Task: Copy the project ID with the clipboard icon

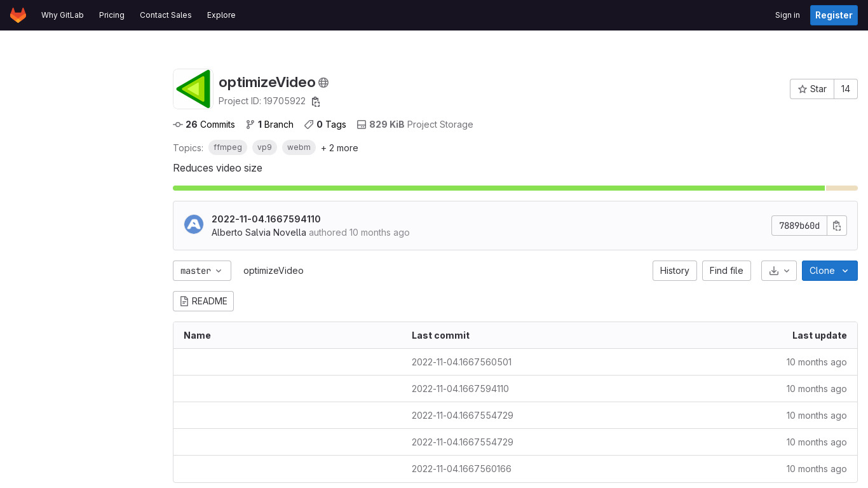Action: pyautogui.click(x=316, y=102)
